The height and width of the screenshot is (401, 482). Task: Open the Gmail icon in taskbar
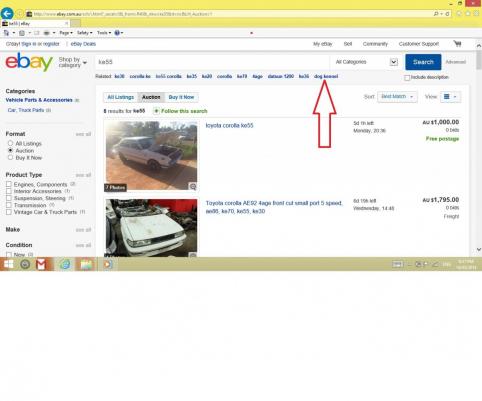point(41,264)
